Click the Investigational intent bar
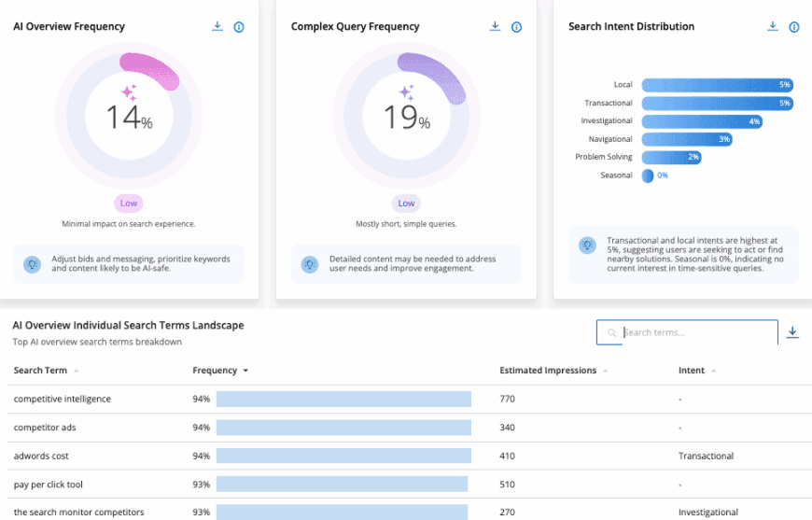 point(702,121)
